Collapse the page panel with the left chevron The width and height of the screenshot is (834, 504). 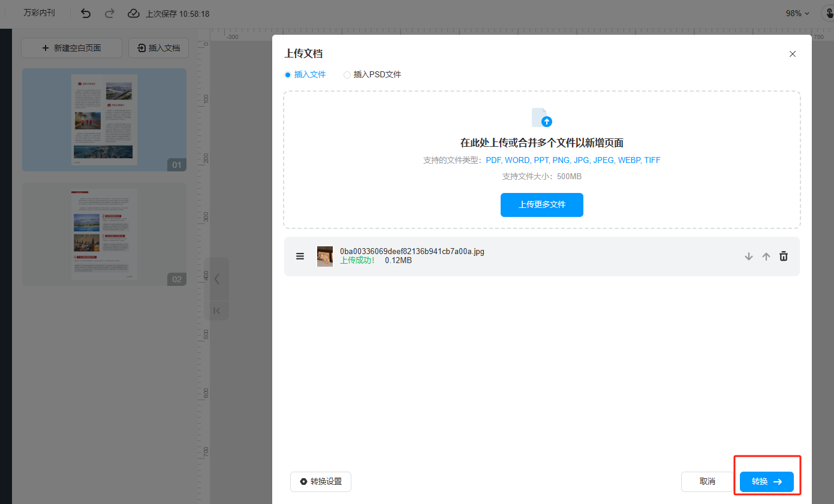pyautogui.click(x=216, y=279)
